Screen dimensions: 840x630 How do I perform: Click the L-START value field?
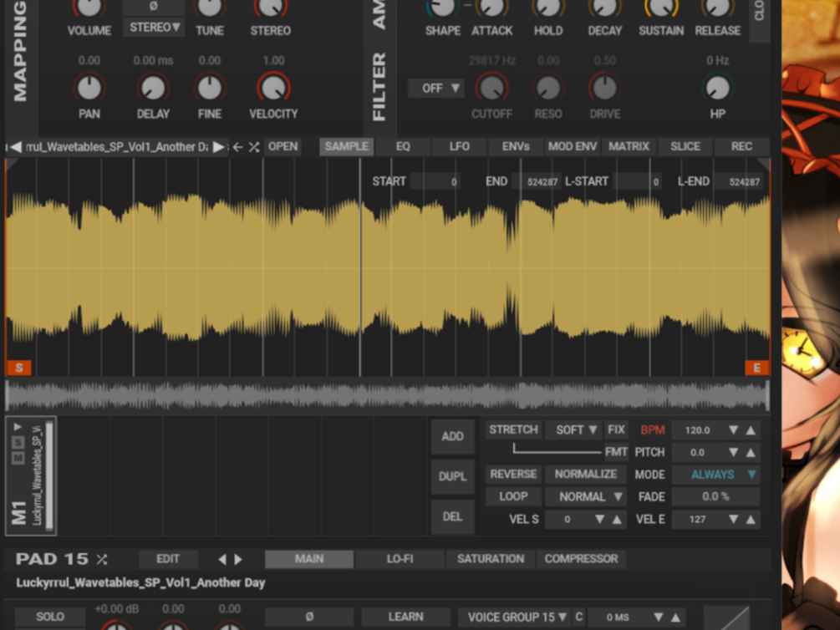(638, 181)
